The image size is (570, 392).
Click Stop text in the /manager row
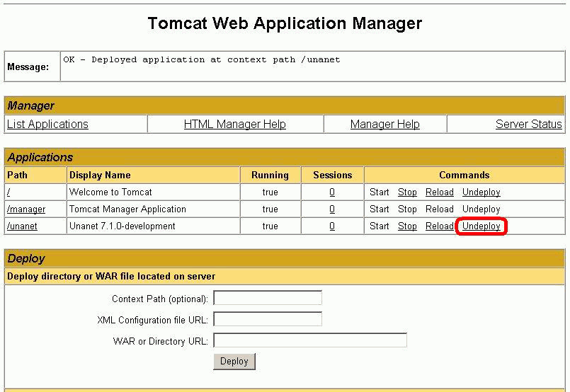coord(407,209)
